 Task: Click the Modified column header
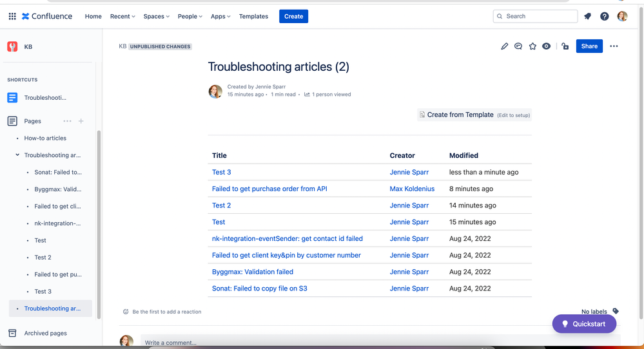click(463, 155)
